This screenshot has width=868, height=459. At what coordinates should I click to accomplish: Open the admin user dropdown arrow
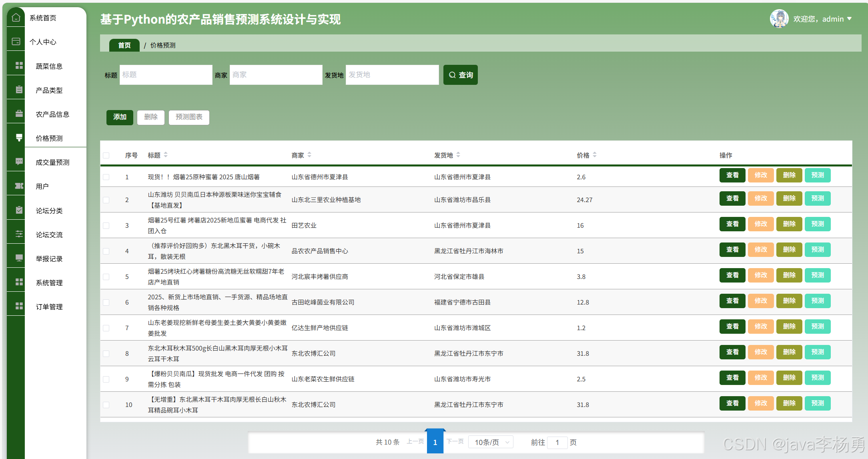click(x=849, y=19)
